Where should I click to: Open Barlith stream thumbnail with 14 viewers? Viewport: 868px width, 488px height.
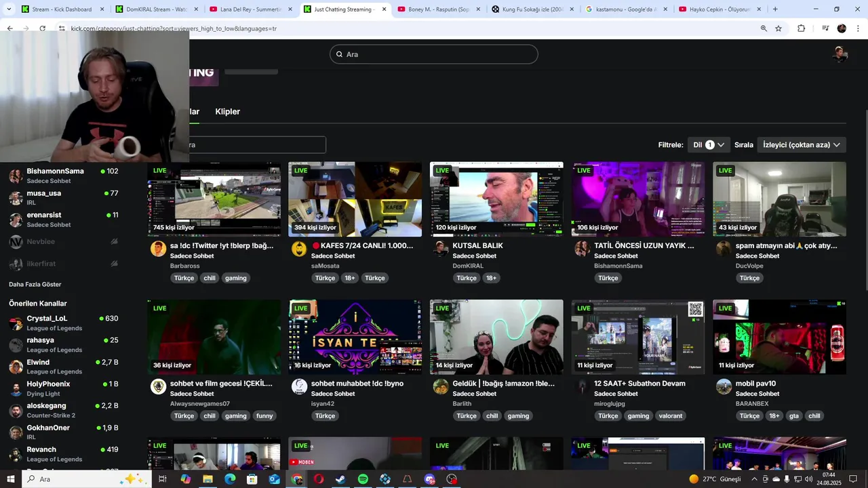click(x=496, y=337)
